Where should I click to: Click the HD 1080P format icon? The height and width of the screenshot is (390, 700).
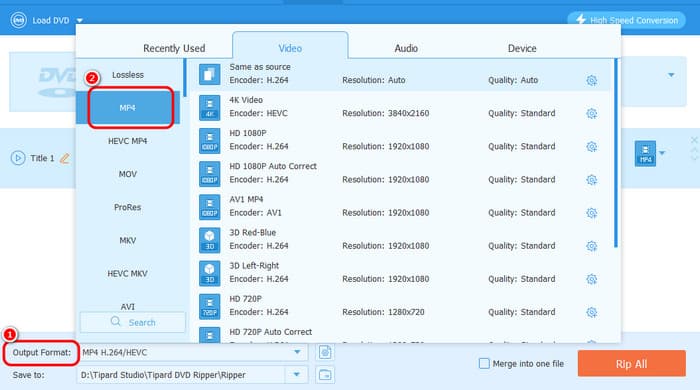click(209, 141)
